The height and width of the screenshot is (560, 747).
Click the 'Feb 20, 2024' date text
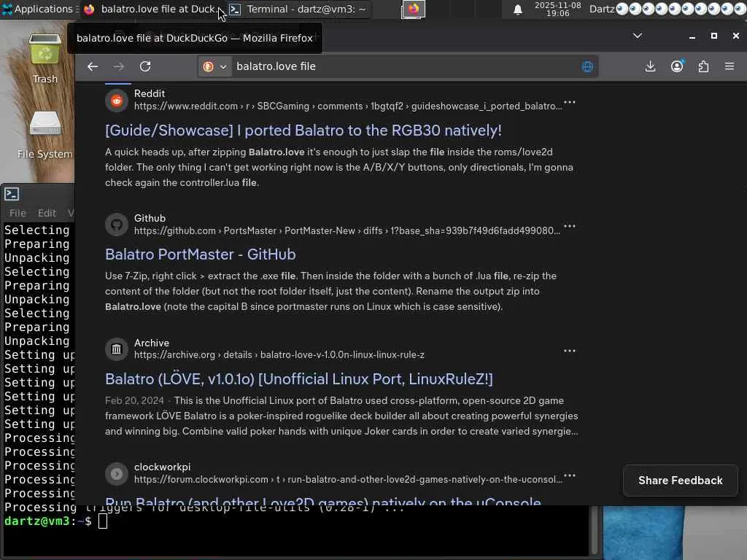pyautogui.click(x=134, y=400)
